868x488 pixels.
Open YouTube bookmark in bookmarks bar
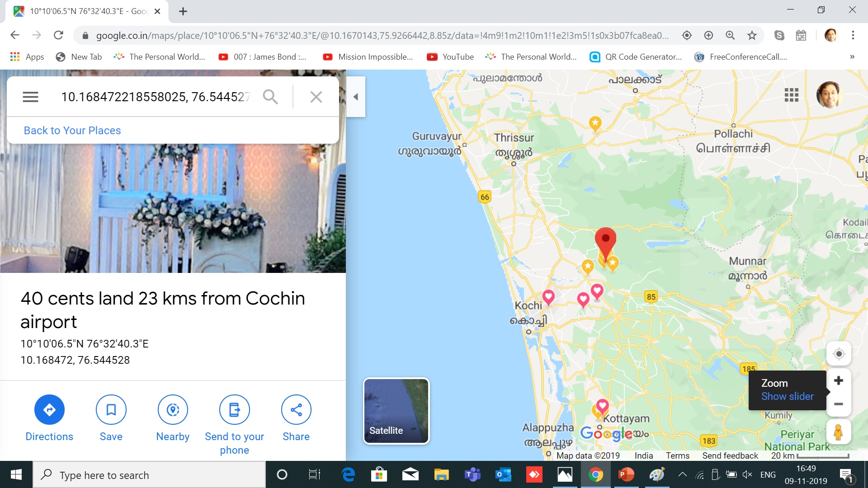(450, 57)
